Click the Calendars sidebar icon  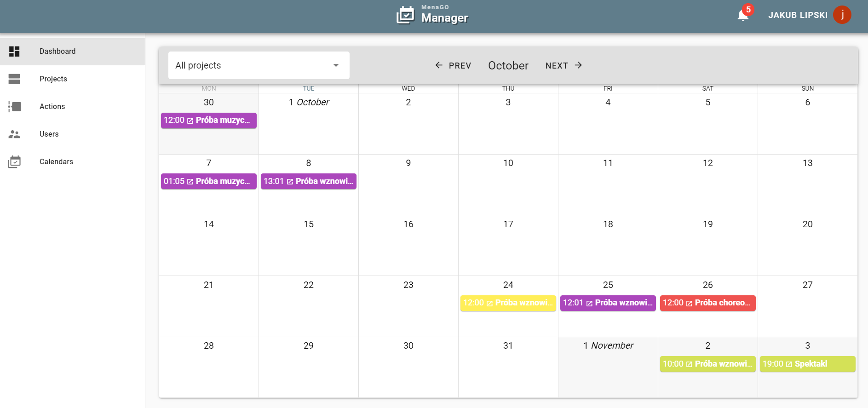pyautogui.click(x=14, y=162)
